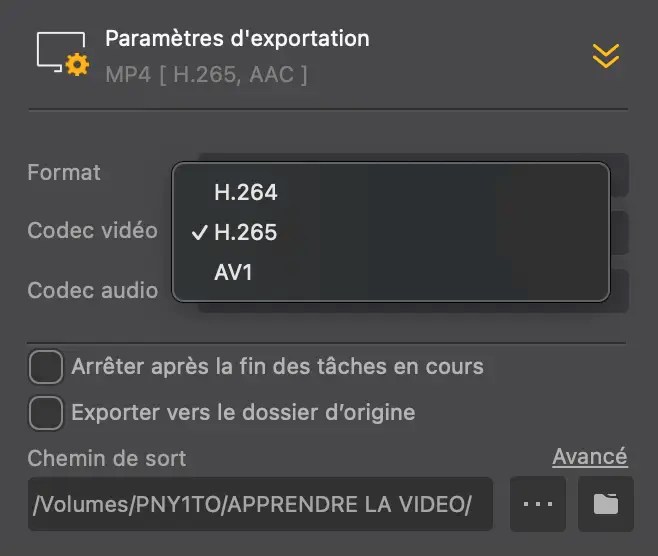Click the Codec vidéo dropdown edge
658x556 pixels.
coord(619,232)
